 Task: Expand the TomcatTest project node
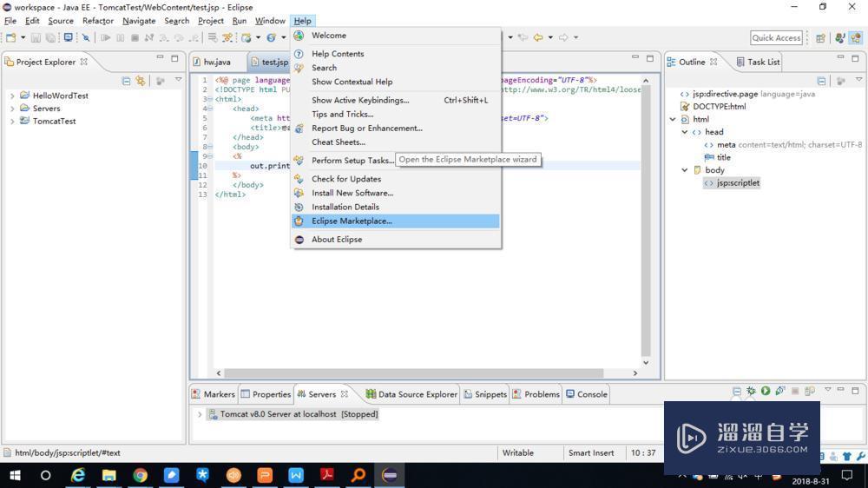12,122
